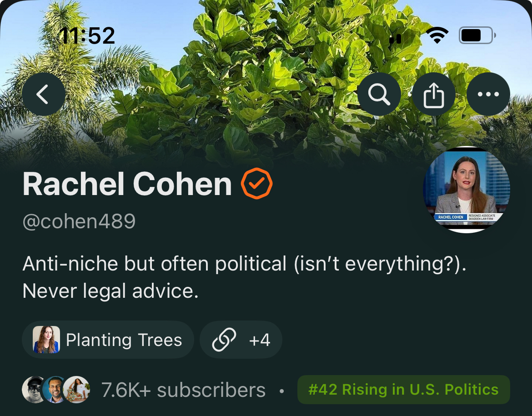Tap the Planting Trees thumbnail image
This screenshot has width=532, height=416.
click(46, 340)
